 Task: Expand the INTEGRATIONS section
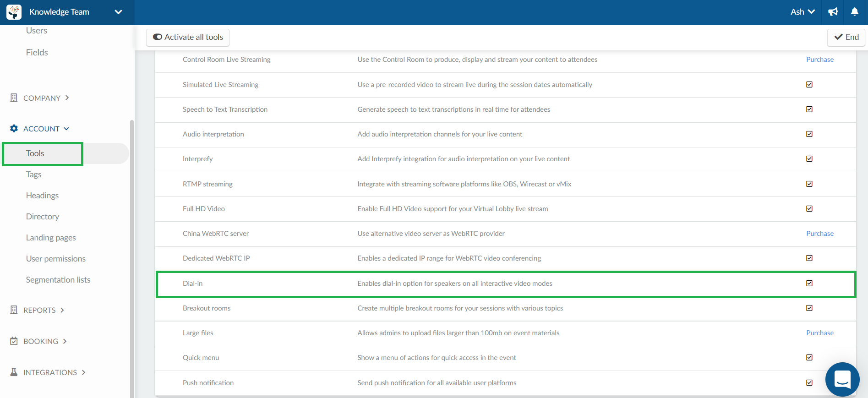pyautogui.click(x=48, y=372)
